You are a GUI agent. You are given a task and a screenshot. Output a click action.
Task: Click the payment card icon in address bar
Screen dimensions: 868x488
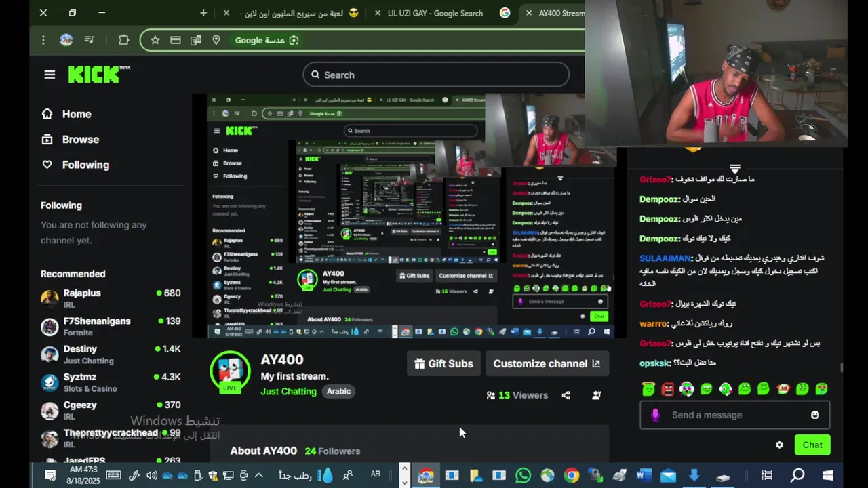(176, 40)
